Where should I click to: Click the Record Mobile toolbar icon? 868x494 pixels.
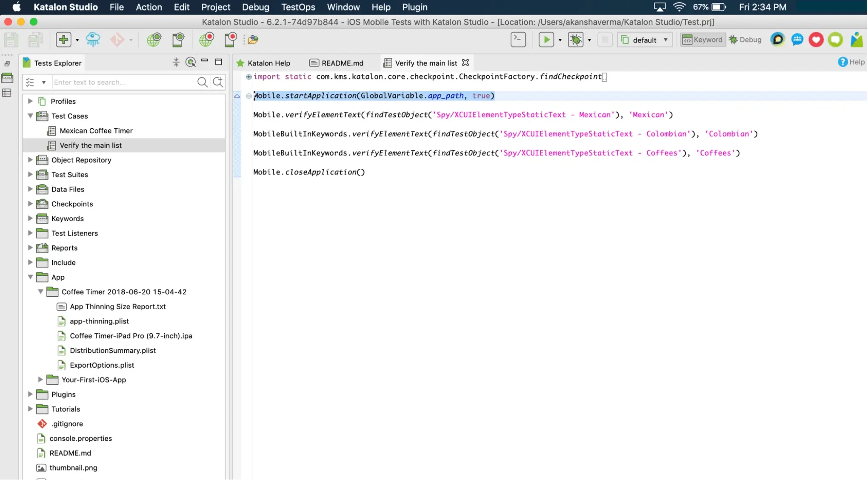[x=230, y=40]
